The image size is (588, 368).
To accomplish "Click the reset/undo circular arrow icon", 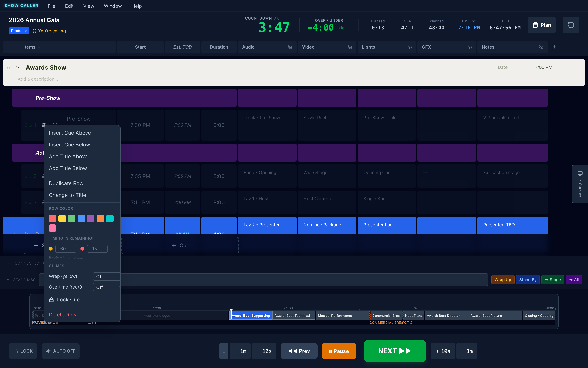I will [571, 25].
